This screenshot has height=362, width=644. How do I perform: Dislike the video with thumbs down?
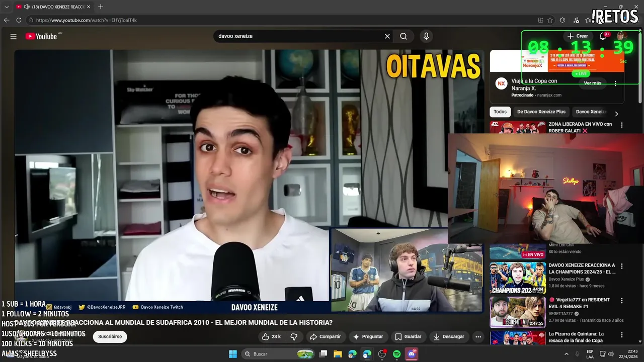coord(294,336)
